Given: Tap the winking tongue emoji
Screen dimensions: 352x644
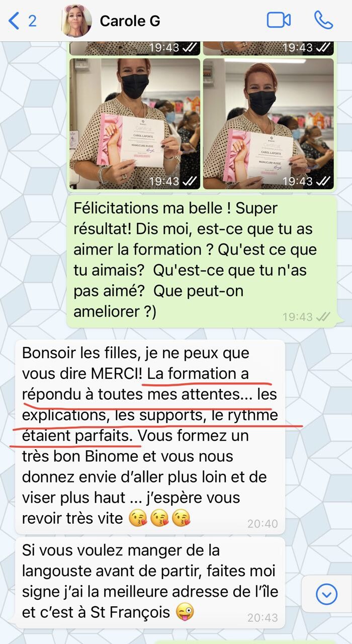Looking at the screenshot, I should pyautogui.click(x=185, y=612).
